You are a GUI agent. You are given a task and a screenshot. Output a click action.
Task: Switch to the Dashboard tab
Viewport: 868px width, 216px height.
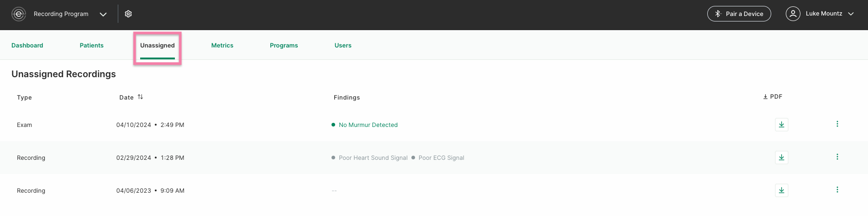27,46
